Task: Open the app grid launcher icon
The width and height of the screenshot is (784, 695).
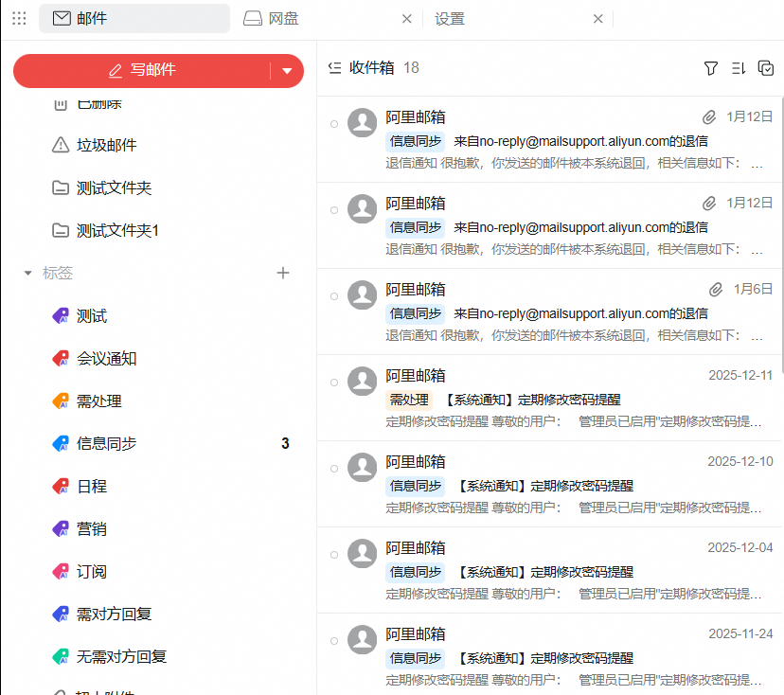Action: [19, 19]
